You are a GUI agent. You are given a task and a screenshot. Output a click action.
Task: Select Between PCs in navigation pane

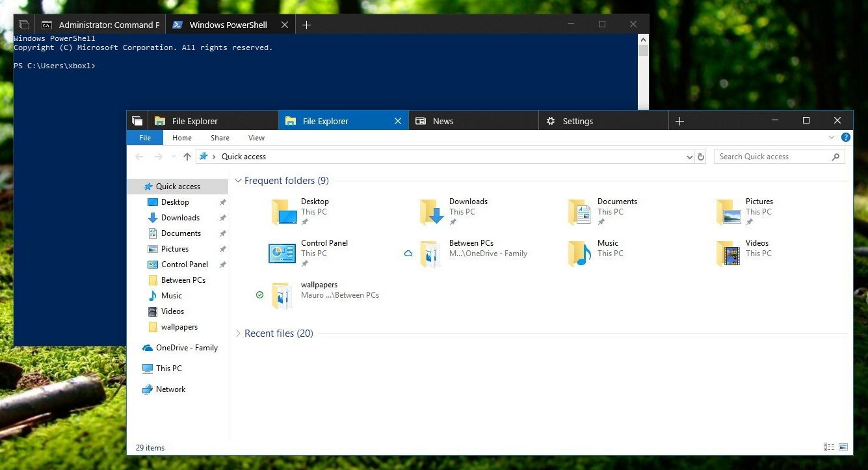point(178,280)
